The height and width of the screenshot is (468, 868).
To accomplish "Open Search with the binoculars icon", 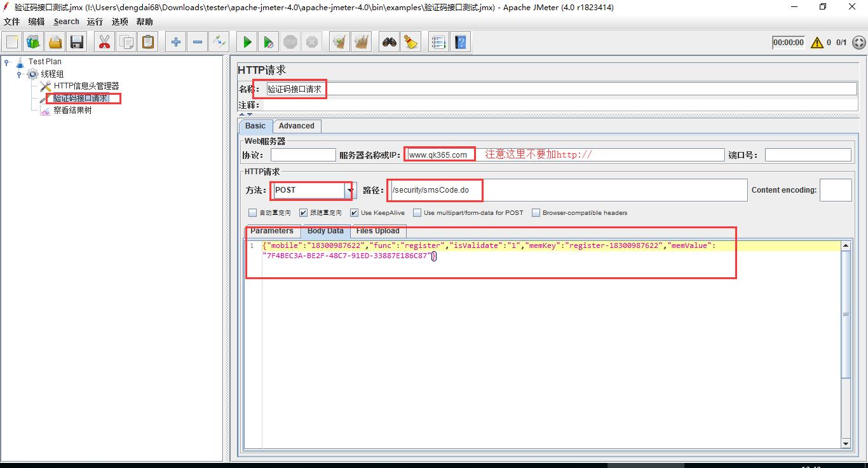I will (389, 42).
